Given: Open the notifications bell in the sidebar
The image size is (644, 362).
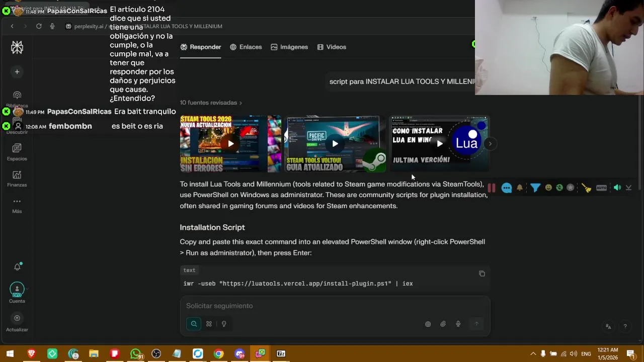Looking at the screenshot, I should click(x=17, y=266).
